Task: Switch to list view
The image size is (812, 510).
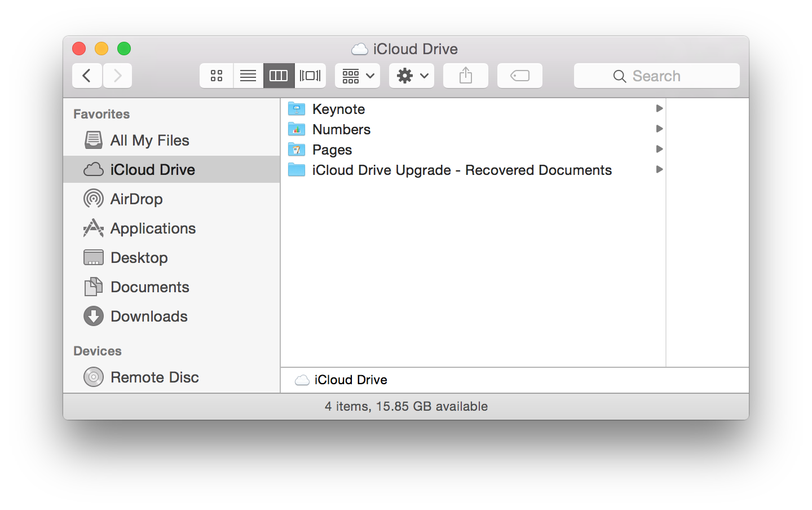Action: [248, 76]
